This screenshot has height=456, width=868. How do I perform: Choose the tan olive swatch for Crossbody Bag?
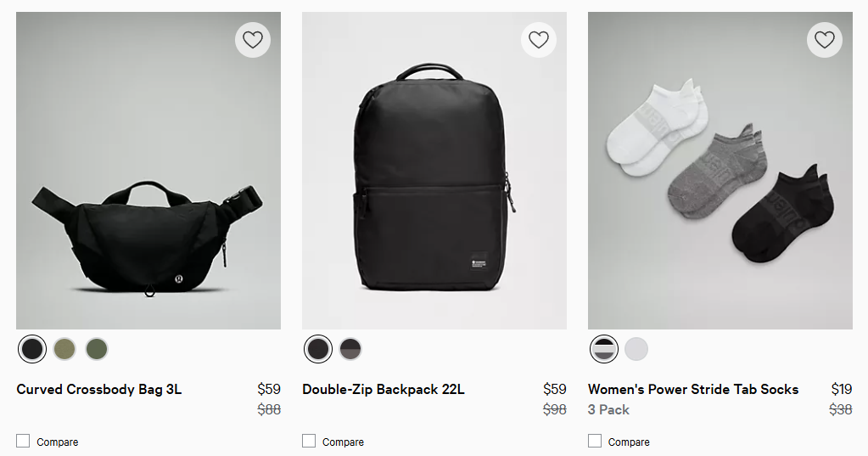click(64, 349)
